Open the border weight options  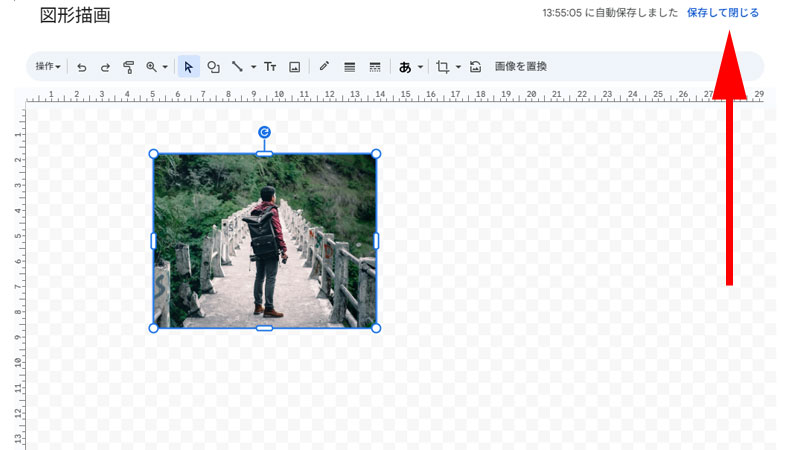coord(350,67)
